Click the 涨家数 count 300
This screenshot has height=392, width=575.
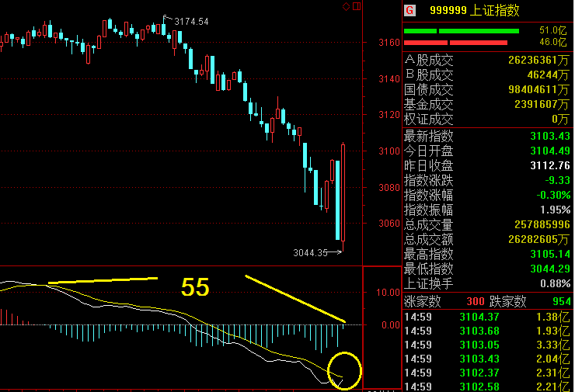coord(476,301)
